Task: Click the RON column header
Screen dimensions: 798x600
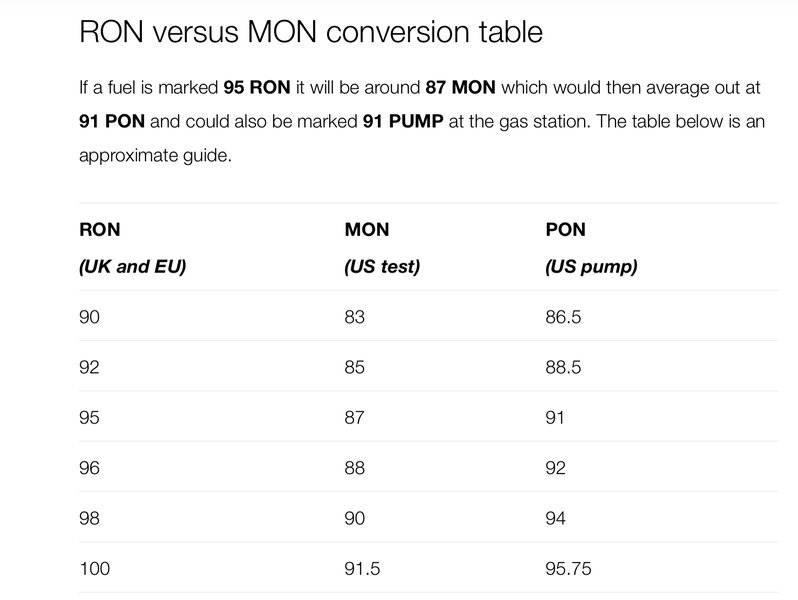Action: coord(99,229)
